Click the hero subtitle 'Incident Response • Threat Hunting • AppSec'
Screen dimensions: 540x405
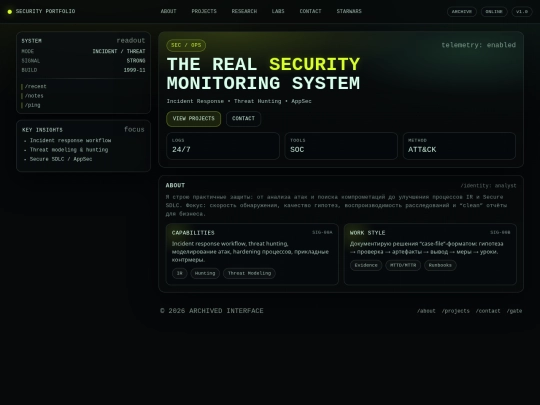pyautogui.click(x=239, y=101)
